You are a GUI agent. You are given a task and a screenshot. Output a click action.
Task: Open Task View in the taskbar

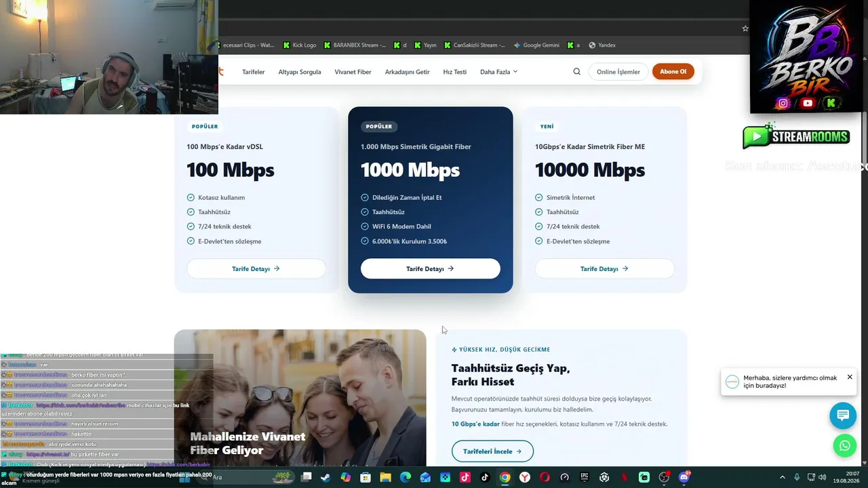click(307, 477)
